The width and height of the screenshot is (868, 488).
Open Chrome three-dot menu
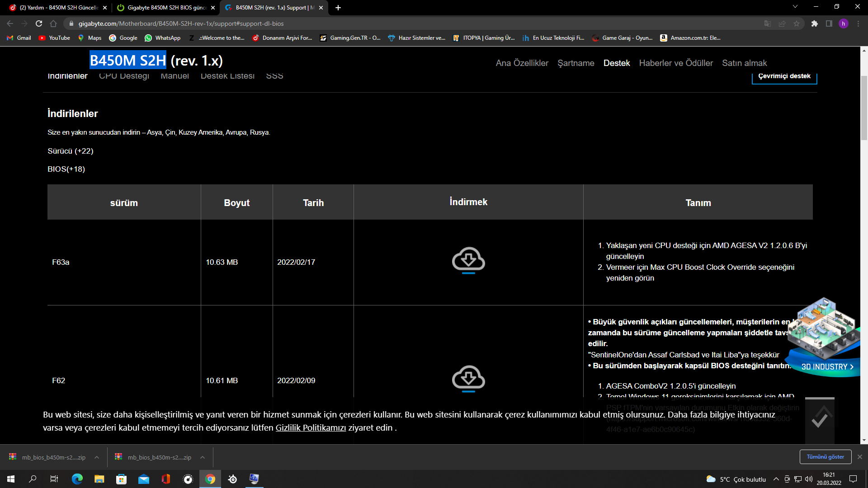pos(858,23)
